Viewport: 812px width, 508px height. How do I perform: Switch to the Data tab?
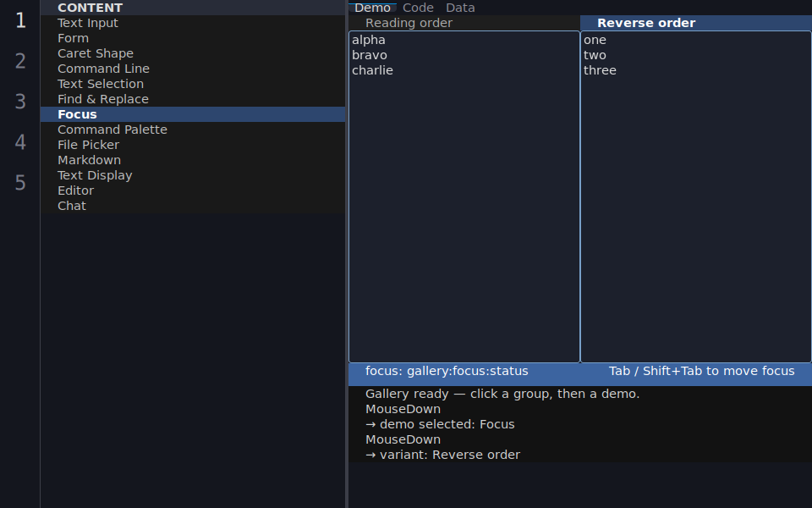coord(460,8)
